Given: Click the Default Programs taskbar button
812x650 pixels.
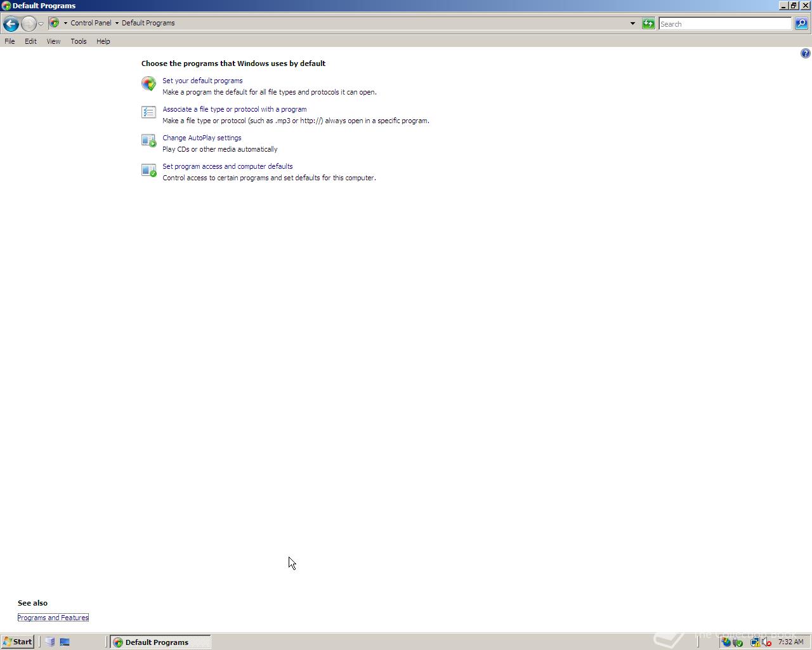Looking at the screenshot, I should click(160, 642).
